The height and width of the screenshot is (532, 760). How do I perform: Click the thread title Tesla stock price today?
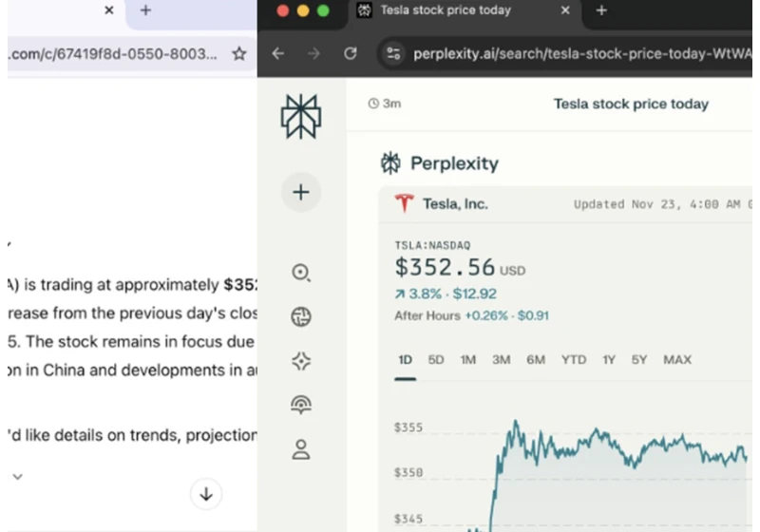click(x=631, y=104)
